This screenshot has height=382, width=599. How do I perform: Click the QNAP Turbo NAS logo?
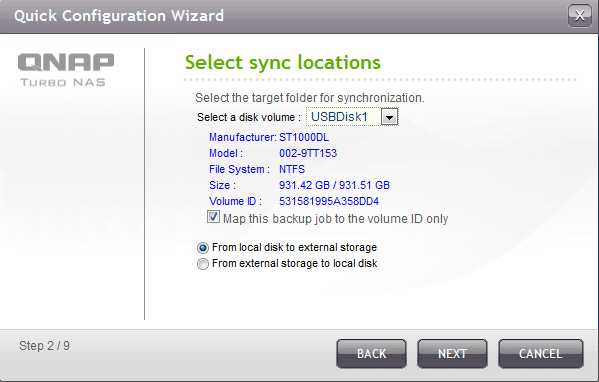(x=66, y=70)
